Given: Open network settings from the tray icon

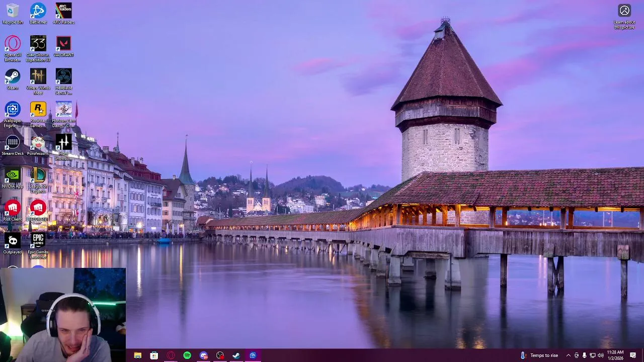Looking at the screenshot, I should (x=592, y=355).
